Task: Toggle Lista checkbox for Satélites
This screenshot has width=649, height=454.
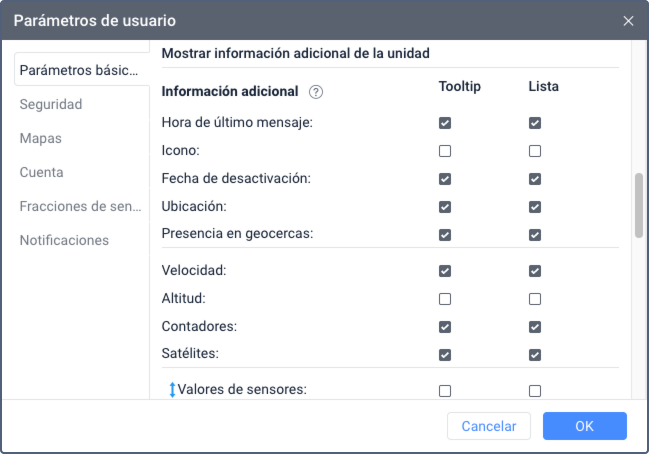Action: point(535,355)
